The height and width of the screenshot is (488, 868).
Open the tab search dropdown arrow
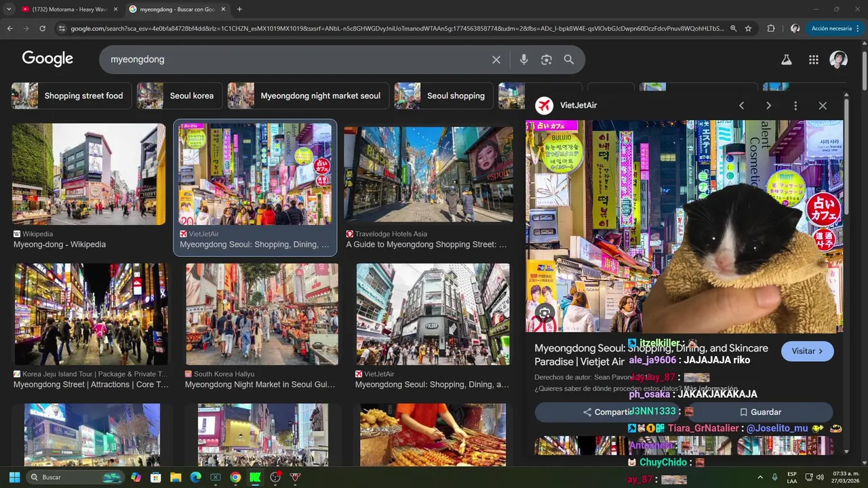coord(9,9)
